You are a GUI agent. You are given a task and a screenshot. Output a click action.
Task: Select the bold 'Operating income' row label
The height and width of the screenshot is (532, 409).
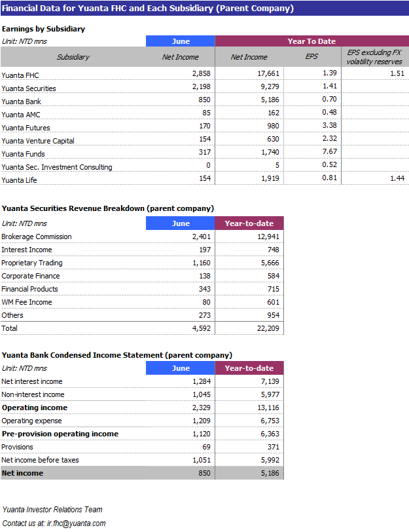[x=35, y=408]
